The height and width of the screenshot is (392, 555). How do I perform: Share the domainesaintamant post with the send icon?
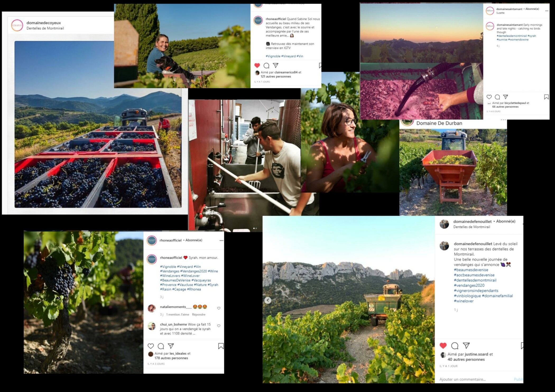coord(505,97)
